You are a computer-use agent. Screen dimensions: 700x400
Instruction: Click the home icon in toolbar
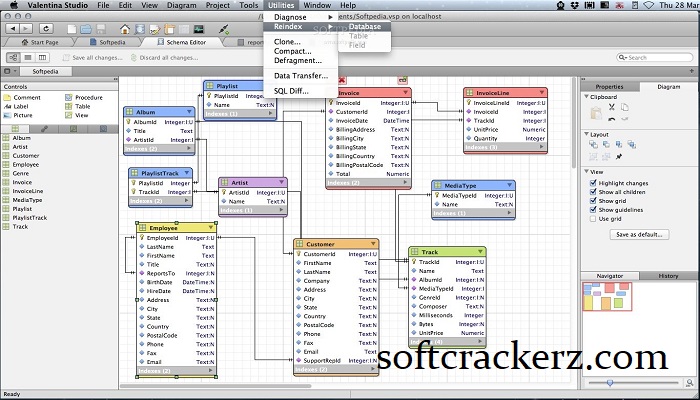tap(125, 29)
